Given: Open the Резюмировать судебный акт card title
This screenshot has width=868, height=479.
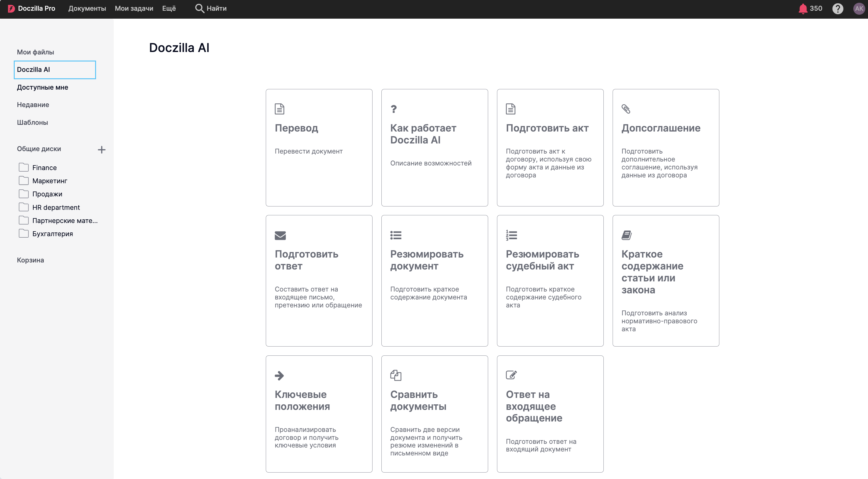Looking at the screenshot, I should click(x=542, y=260).
